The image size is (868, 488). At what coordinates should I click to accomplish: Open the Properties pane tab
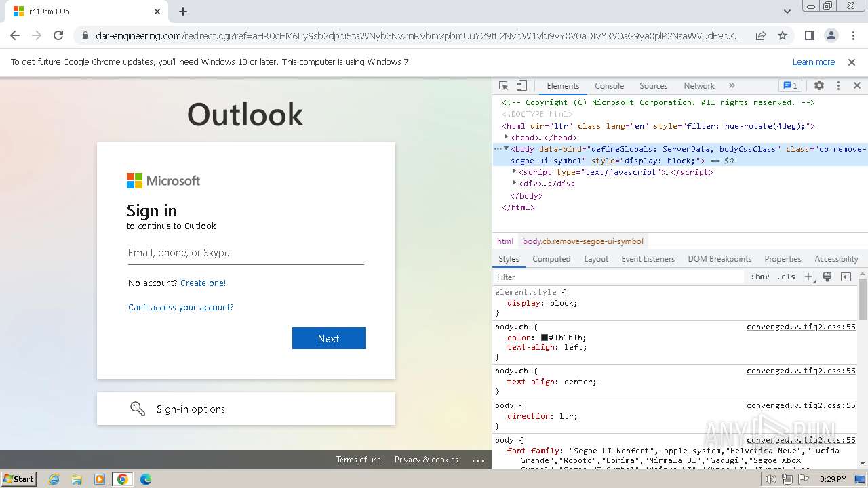[x=783, y=259]
